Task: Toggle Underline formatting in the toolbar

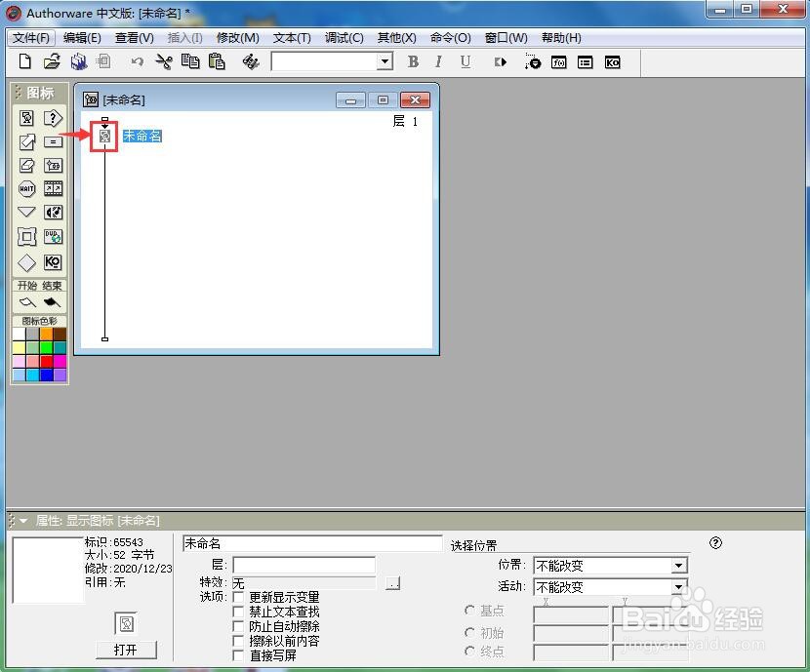Action: pyautogui.click(x=465, y=62)
